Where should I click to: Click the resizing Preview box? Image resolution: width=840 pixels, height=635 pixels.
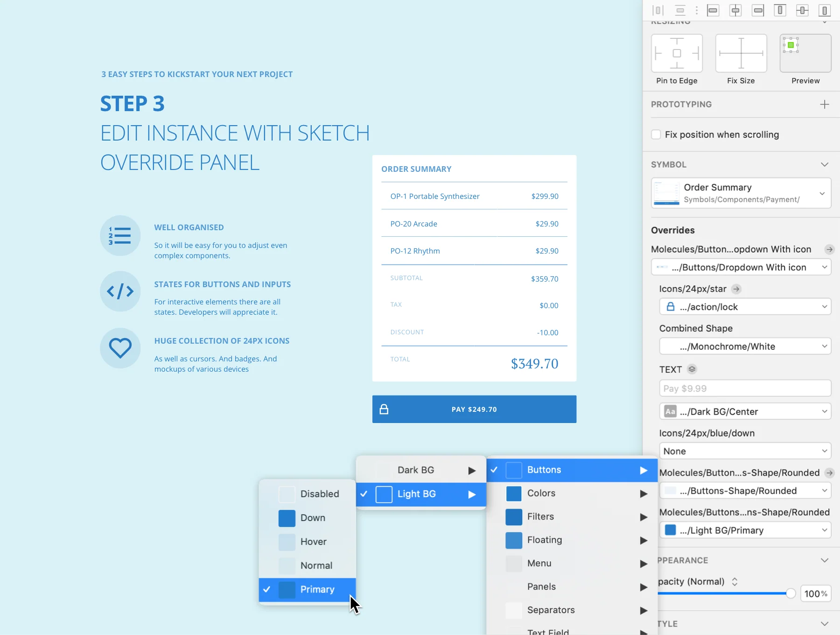click(805, 53)
